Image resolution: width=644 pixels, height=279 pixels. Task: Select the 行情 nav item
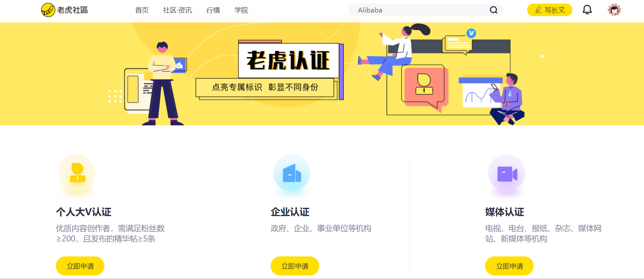(213, 10)
